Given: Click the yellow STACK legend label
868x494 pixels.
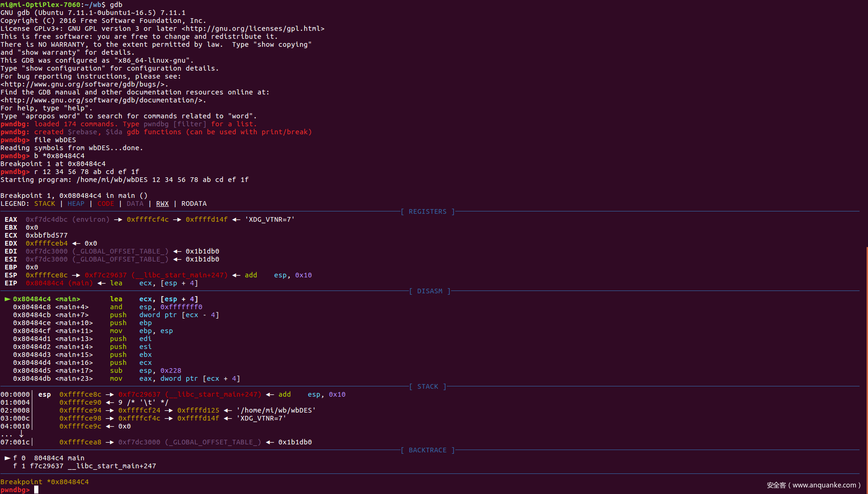Looking at the screenshot, I should [44, 203].
